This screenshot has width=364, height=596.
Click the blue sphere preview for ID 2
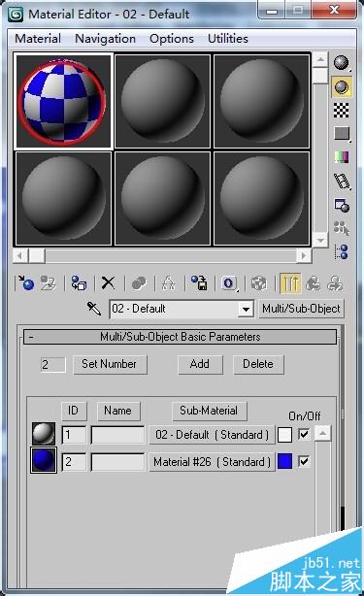44,460
